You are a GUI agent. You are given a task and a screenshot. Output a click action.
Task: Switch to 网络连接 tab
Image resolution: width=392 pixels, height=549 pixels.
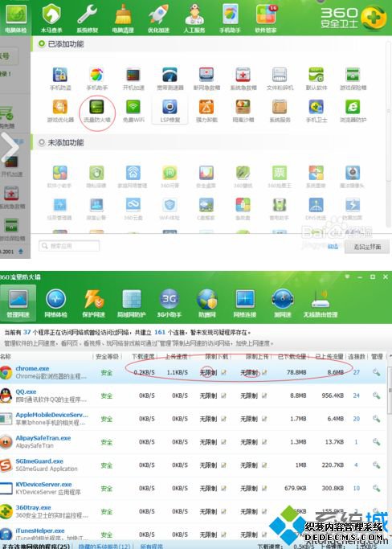(x=245, y=303)
